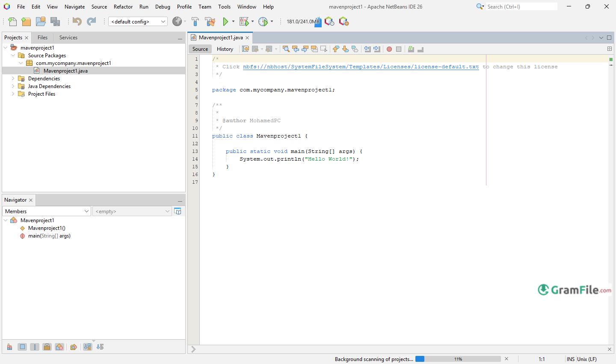Screen dimensions: 616x364
Task: Click Clean and Build hammer-broom icon
Action: pos(210,21)
